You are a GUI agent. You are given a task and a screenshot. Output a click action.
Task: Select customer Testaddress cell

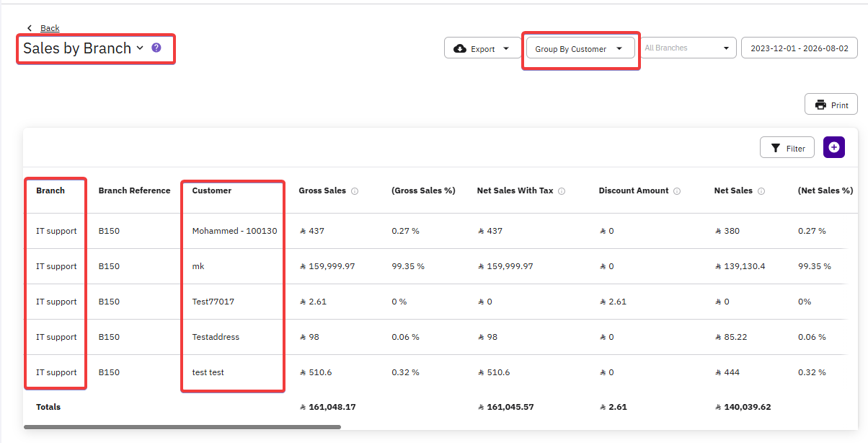point(216,337)
